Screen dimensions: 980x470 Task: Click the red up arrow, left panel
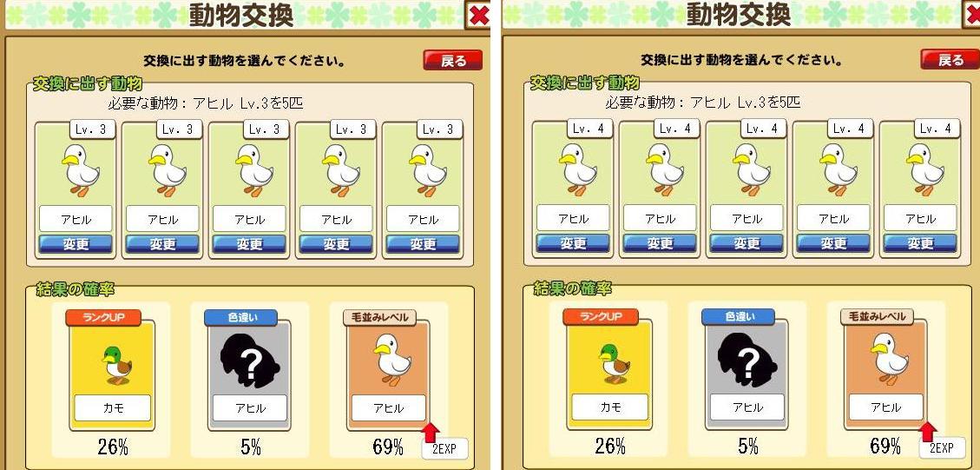430,433
